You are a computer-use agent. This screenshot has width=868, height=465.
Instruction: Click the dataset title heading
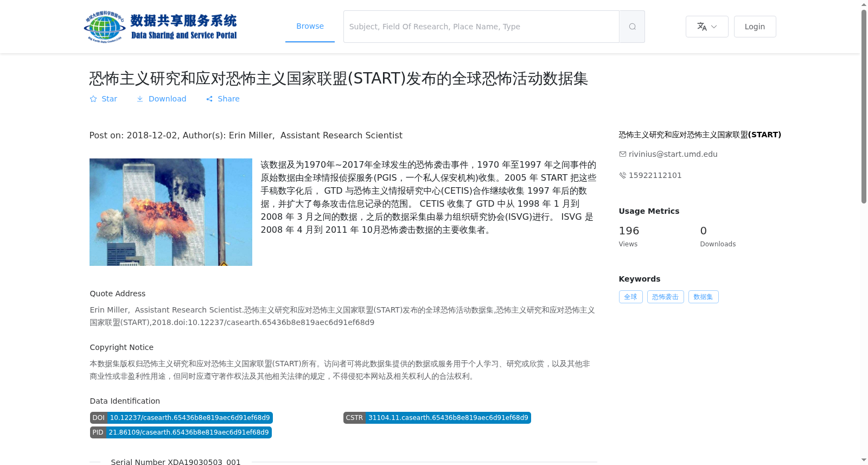(339, 78)
